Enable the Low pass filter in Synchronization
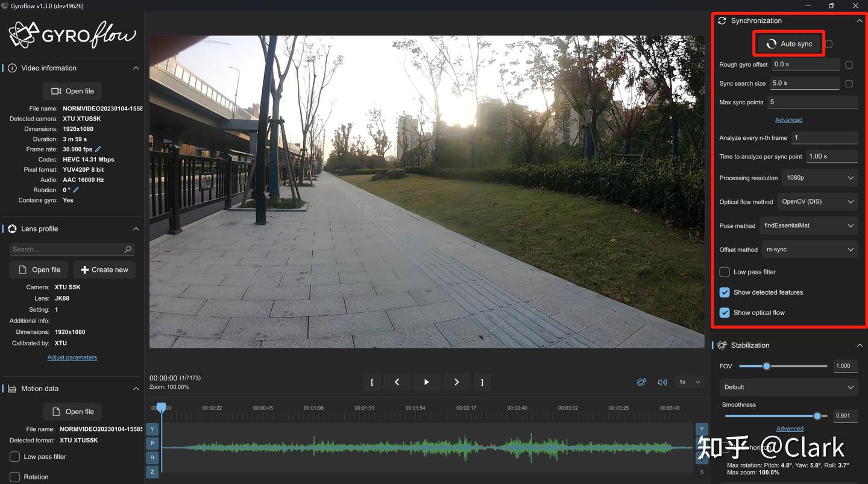 coord(725,272)
